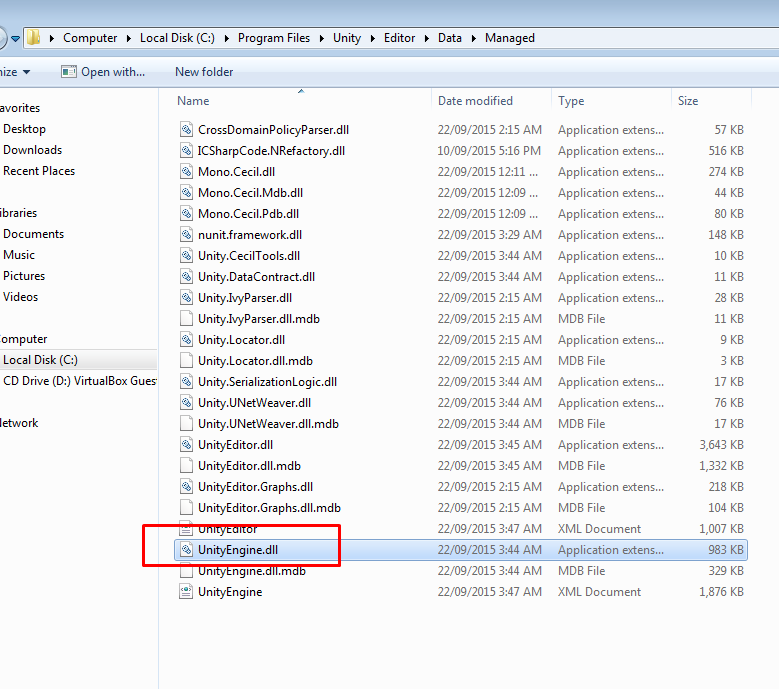Select the file name UnityEngine.dll.mdb

pos(252,571)
